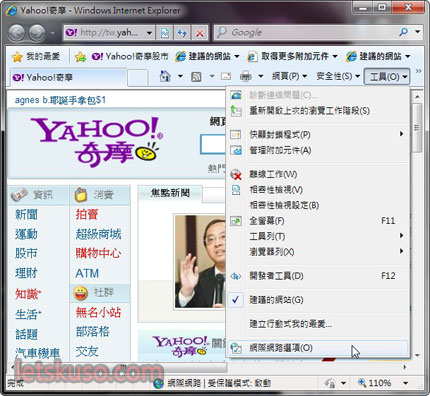Open zoom level dropdown arrow in status bar

click(405, 383)
